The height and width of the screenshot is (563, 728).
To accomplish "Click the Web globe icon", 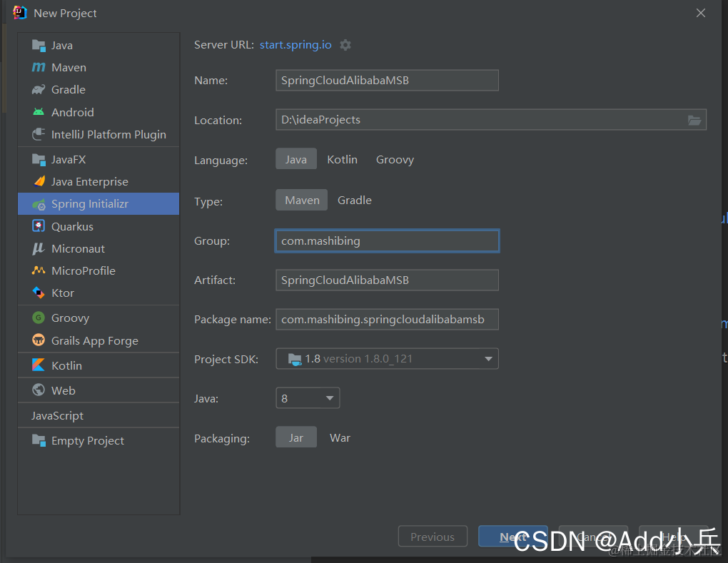I will pyautogui.click(x=39, y=390).
